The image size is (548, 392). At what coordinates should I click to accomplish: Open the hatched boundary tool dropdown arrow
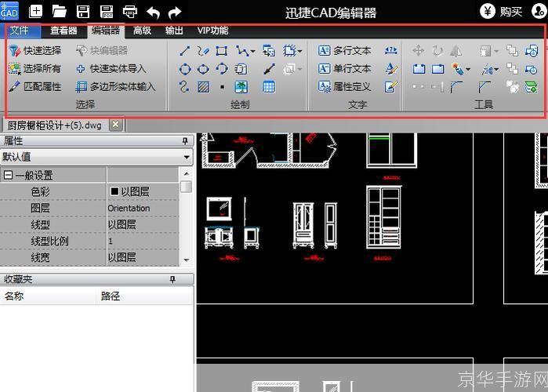(x=299, y=52)
